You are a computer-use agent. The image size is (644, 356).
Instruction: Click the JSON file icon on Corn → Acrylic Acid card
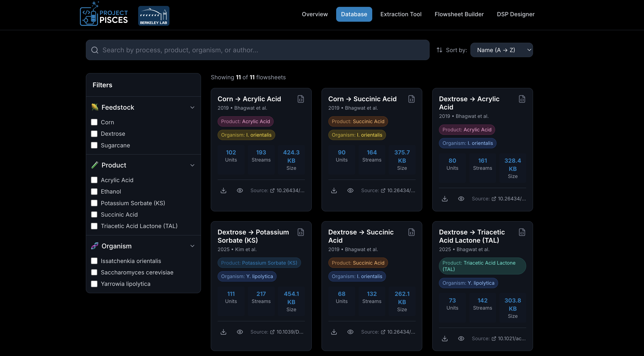pyautogui.click(x=301, y=99)
